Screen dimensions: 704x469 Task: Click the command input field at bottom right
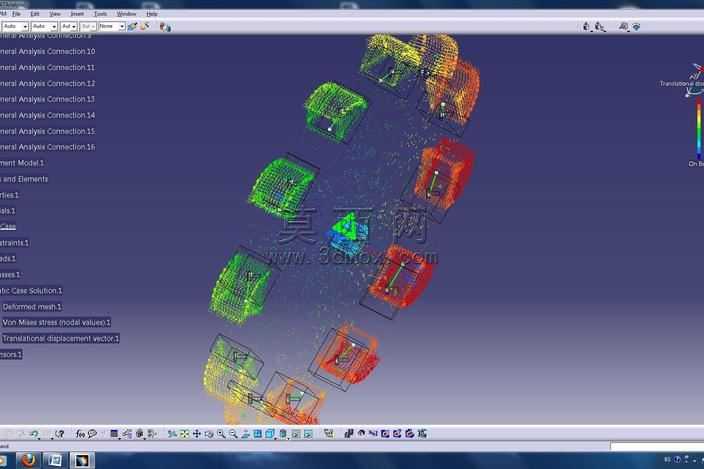point(657,446)
